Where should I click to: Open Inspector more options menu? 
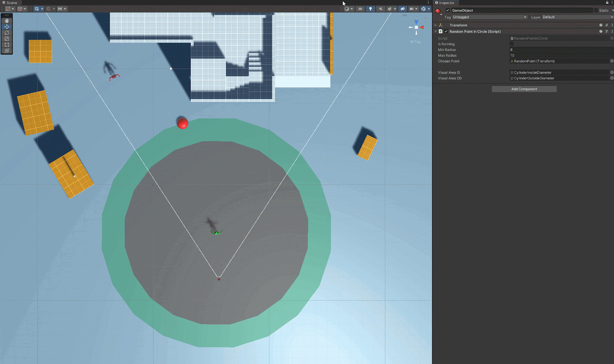tap(612, 3)
